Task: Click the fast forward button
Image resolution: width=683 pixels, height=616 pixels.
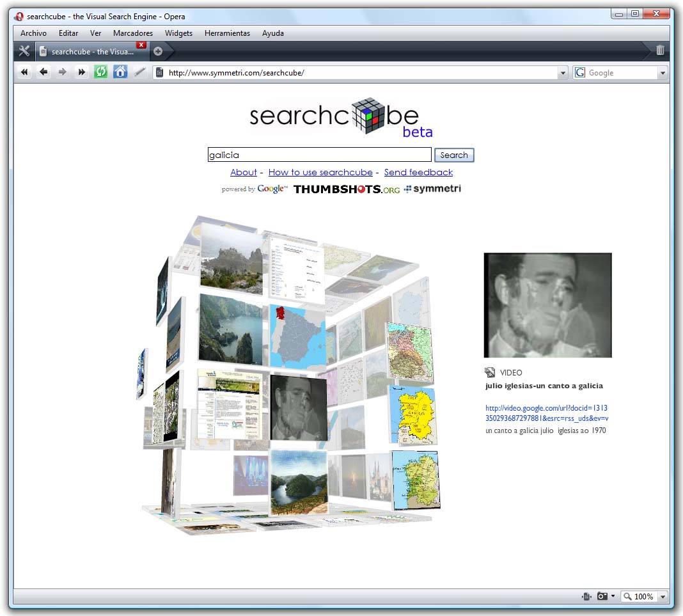Action: point(81,72)
